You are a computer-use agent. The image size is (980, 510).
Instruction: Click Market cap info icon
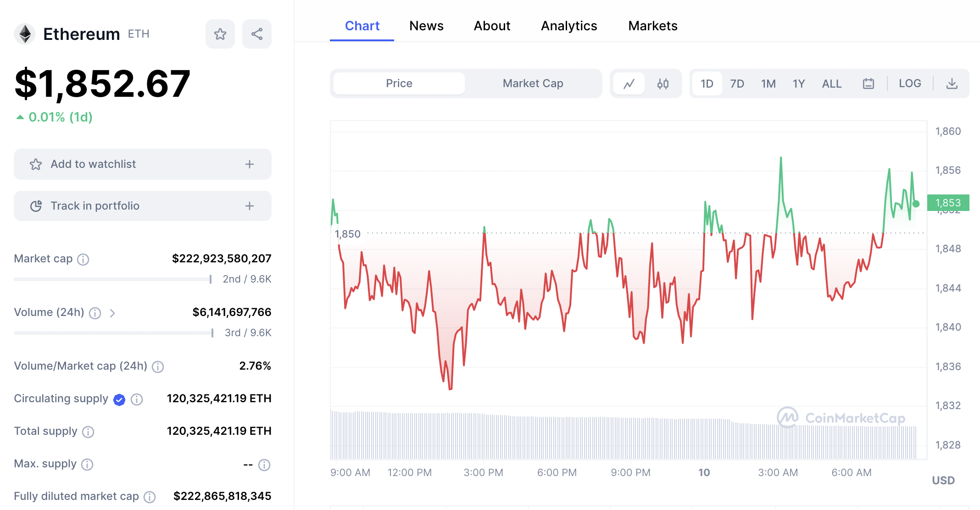pyautogui.click(x=83, y=260)
